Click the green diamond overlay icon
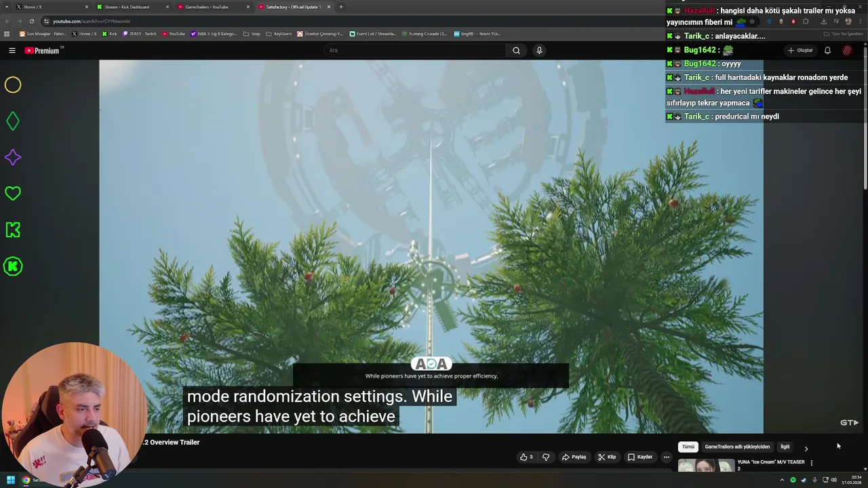This screenshot has width=868, height=488. pos(13,121)
